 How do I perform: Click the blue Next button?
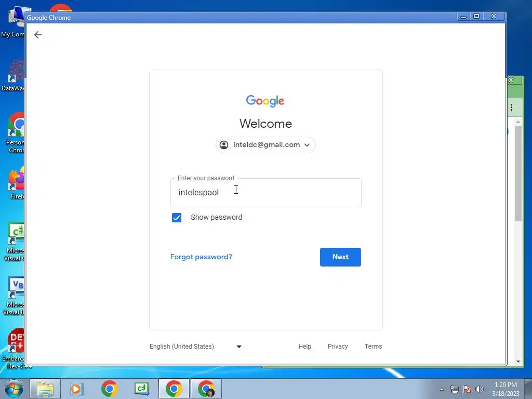pos(340,257)
